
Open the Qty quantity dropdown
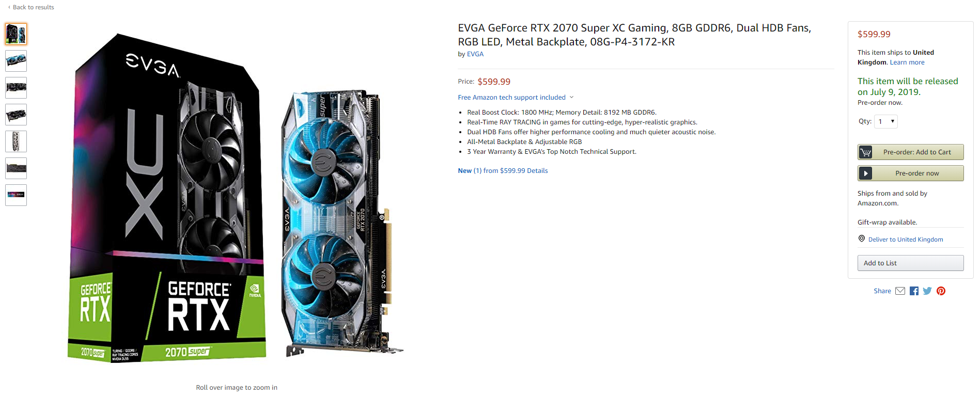(886, 121)
